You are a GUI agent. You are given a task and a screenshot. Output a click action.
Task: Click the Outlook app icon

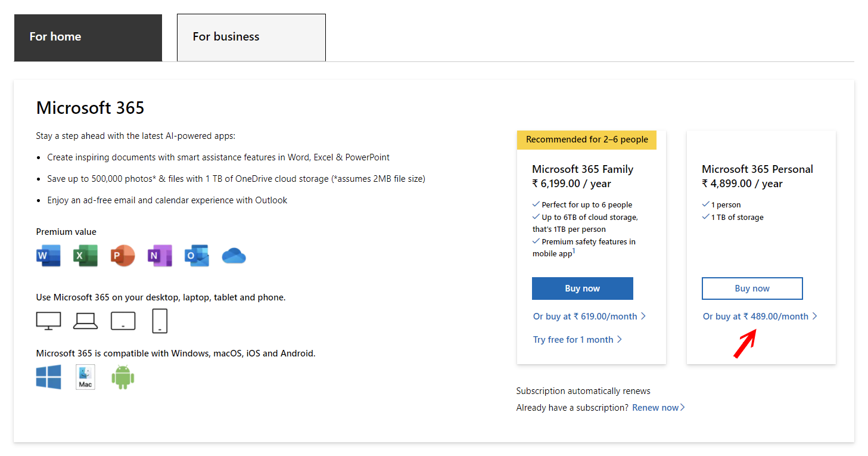[x=197, y=256]
